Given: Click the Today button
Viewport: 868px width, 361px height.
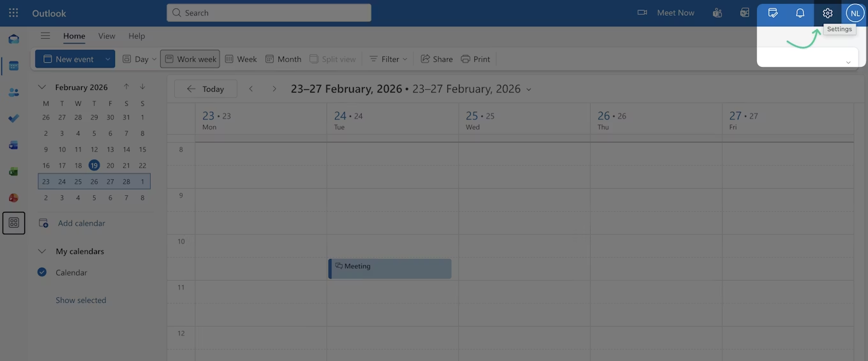Looking at the screenshot, I should tap(206, 89).
